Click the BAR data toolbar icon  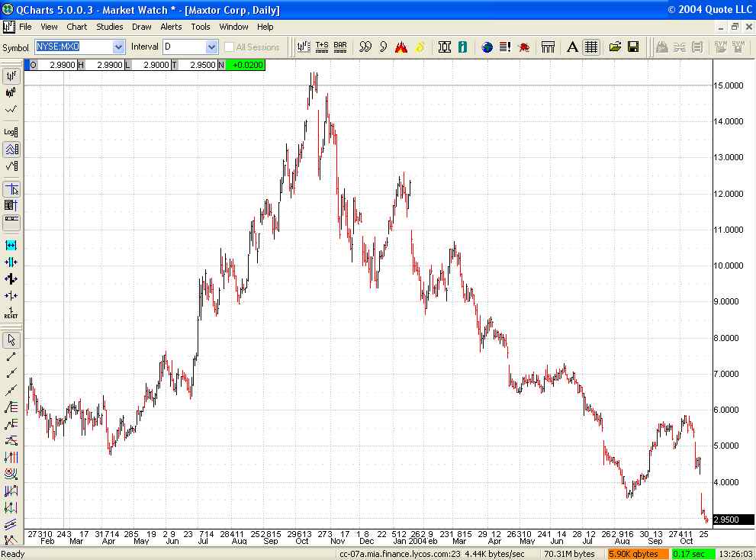340,47
